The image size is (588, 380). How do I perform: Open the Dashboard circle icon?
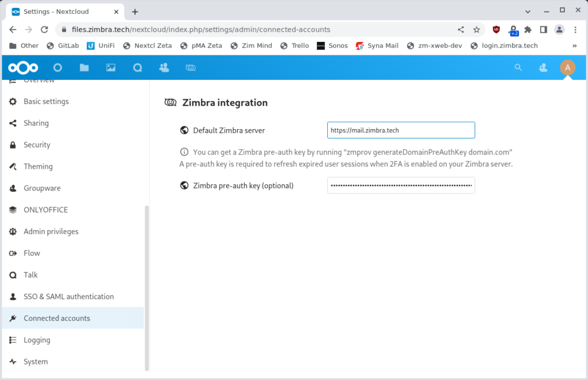coord(57,67)
